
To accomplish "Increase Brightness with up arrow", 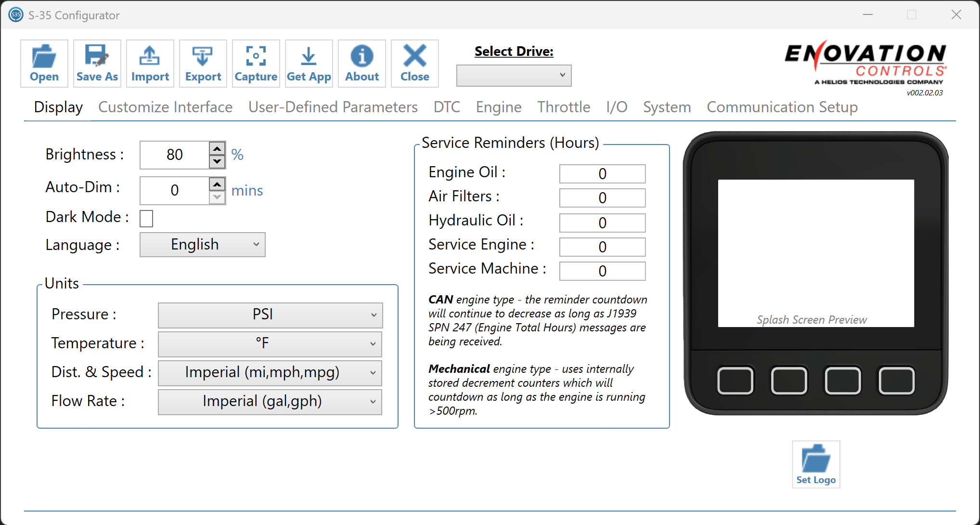I will (x=218, y=148).
